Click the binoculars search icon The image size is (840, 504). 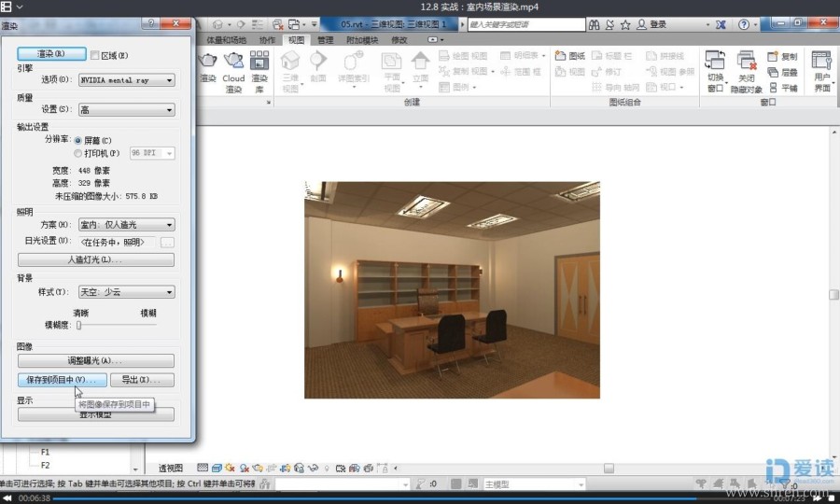pos(595,24)
